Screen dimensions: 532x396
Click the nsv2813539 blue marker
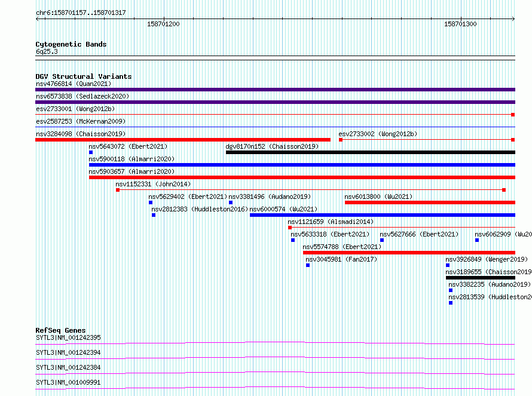point(451,303)
